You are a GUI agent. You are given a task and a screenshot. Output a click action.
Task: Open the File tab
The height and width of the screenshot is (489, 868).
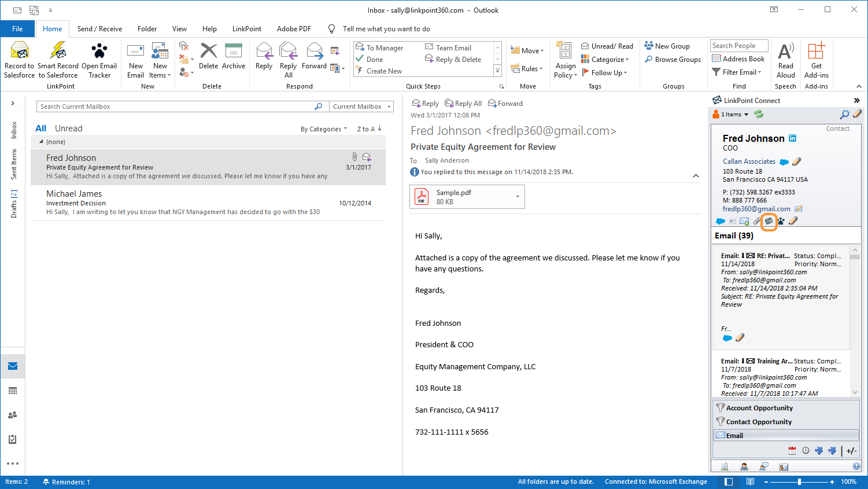(x=17, y=29)
